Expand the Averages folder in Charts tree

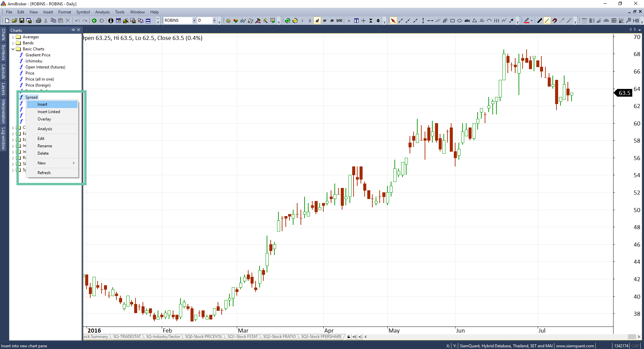pyautogui.click(x=13, y=37)
